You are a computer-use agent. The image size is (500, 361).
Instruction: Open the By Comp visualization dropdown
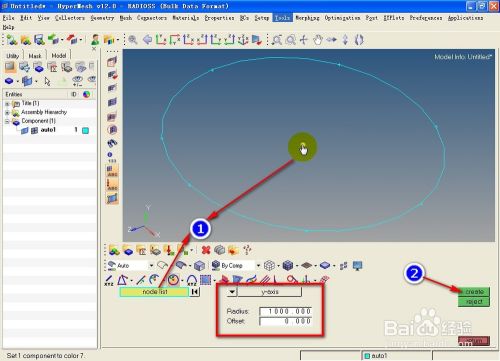pyautogui.click(x=258, y=266)
